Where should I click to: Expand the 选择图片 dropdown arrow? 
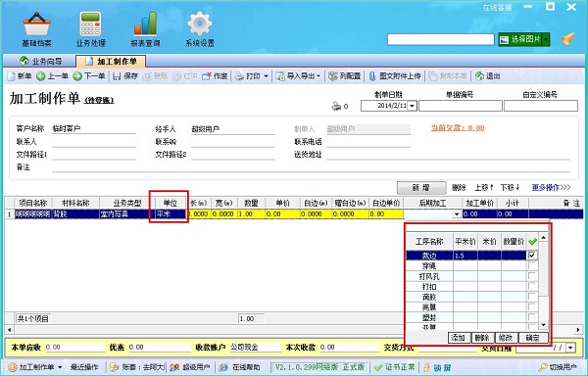point(546,39)
